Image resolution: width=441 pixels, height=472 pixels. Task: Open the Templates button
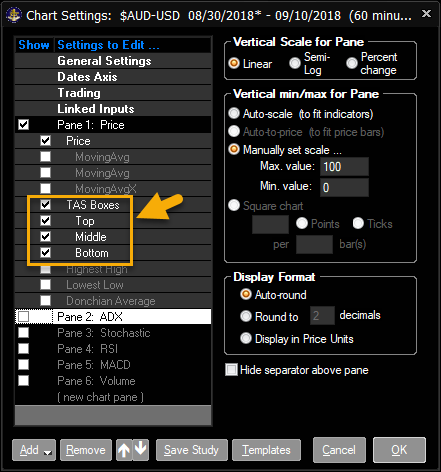coord(266,450)
